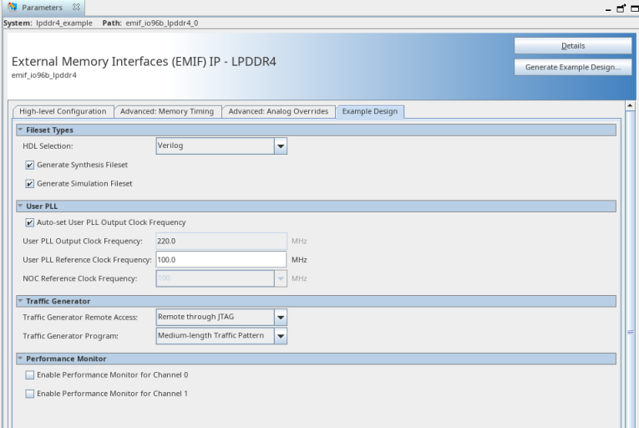Open the Details button
639x428 pixels.
coord(573,46)
